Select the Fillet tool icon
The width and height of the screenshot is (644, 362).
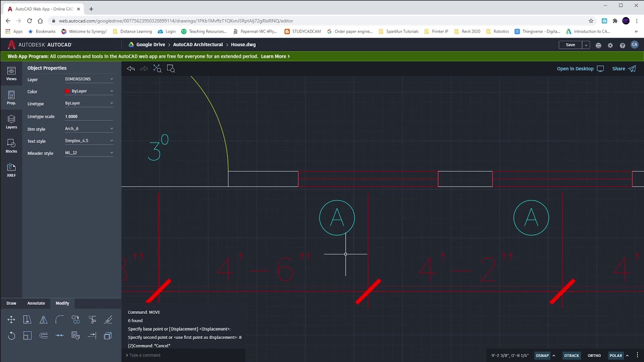pyautogui.click(x=59, y=320)
